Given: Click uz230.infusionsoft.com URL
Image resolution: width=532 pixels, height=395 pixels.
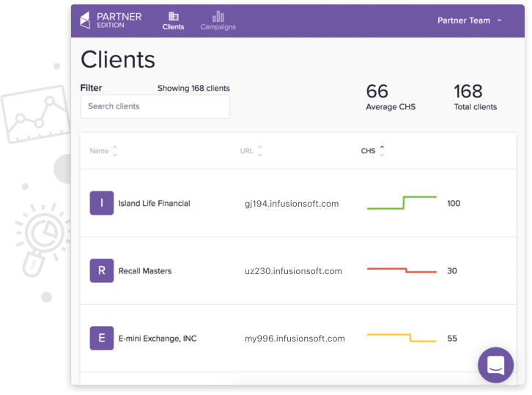Looking at the screenshot, I should [293, 271].
